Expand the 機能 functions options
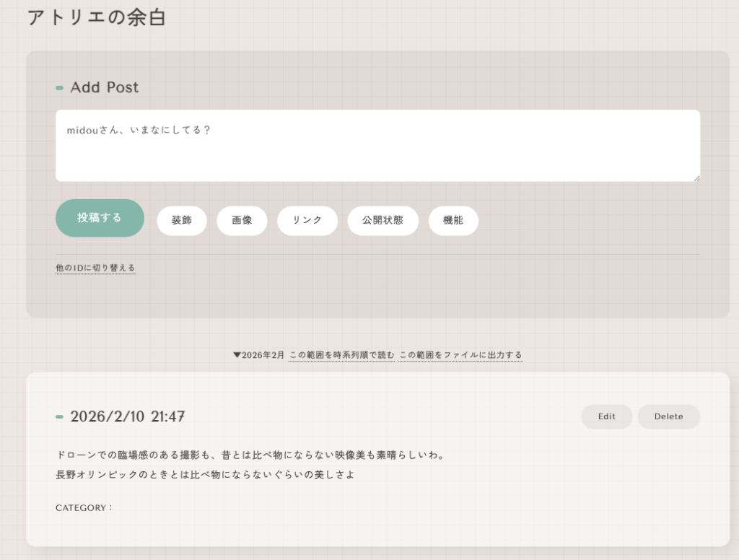 point(453,221)
